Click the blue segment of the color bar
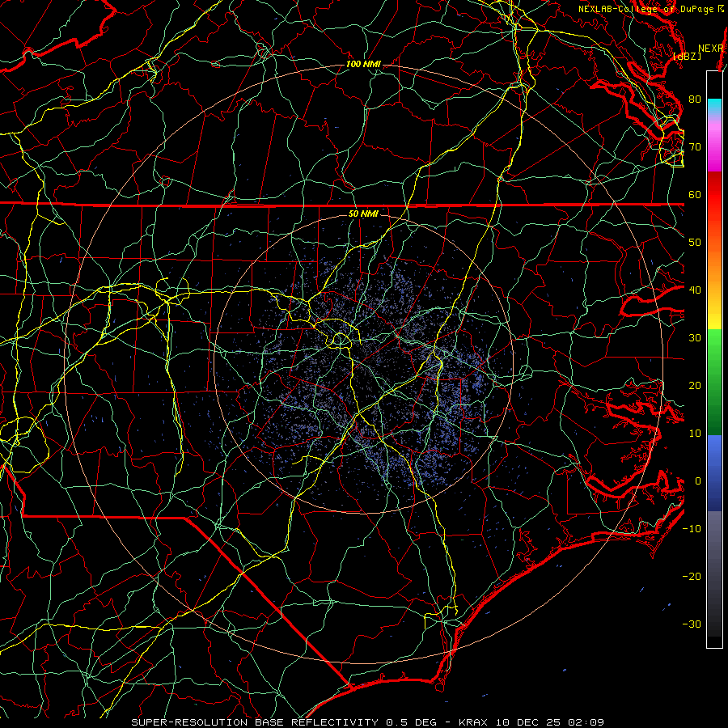This screenshot has height=728, width=728. pos(714,472)
